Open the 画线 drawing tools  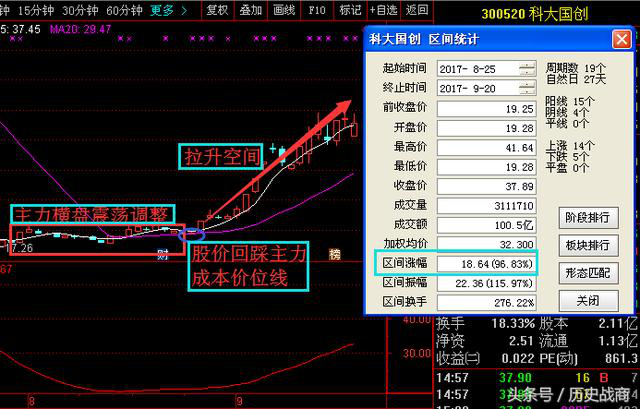(x=284, y=10)
